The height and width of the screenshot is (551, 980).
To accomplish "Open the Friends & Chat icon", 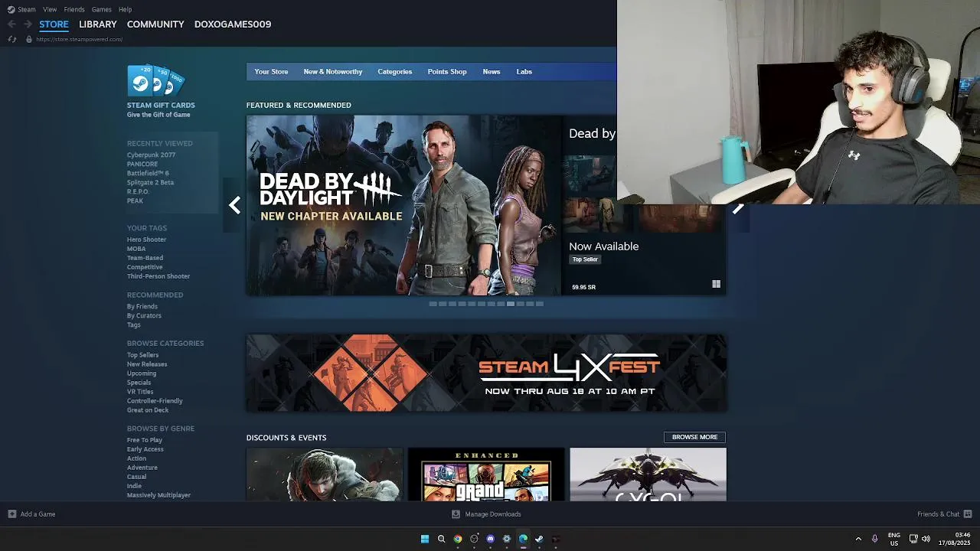I will pyautogui.click(x=968, y=514).
